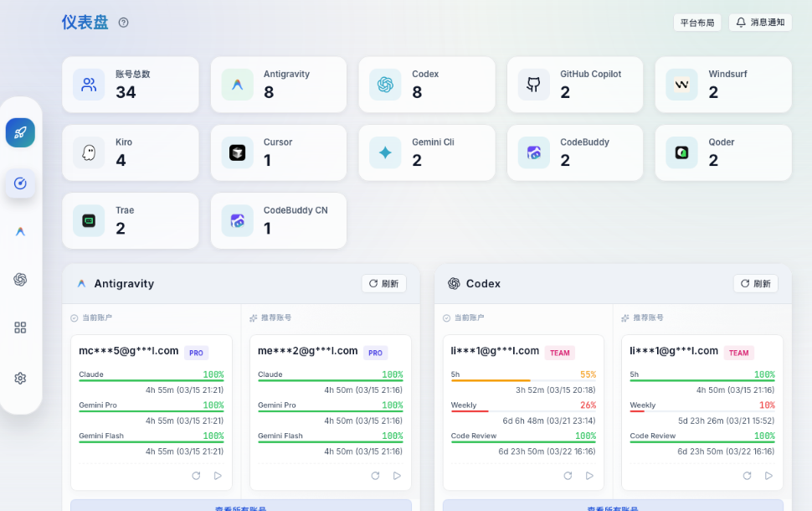Click the bell icon in 消息通知
This screenshot has width=812, height=511.
[741, 23]
